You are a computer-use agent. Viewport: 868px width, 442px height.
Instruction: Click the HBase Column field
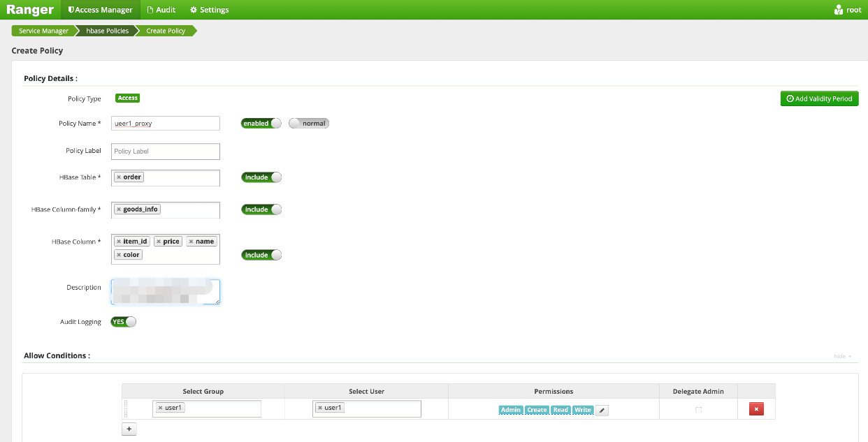point(165,249)
